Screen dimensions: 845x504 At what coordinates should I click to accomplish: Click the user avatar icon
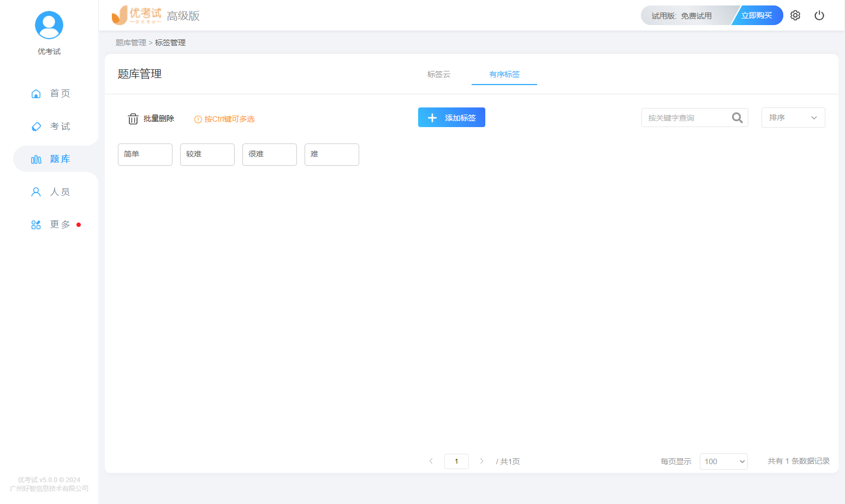49,25
